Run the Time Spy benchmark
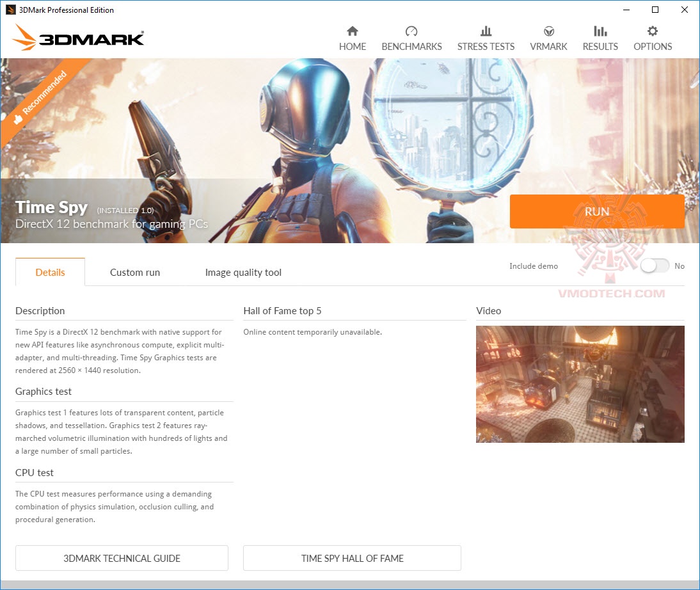The image size is (700, 590). 597,211
